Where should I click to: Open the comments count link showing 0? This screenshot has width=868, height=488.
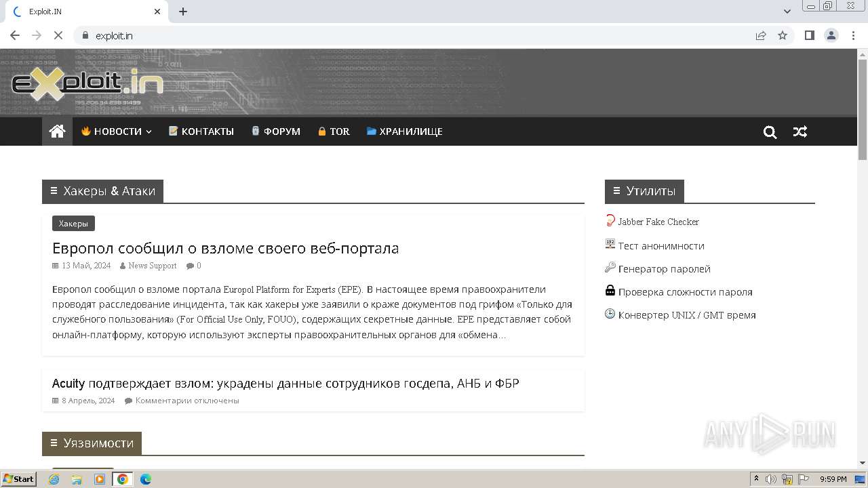click(x=199, y=266)
